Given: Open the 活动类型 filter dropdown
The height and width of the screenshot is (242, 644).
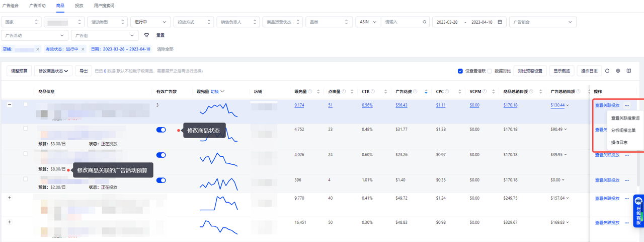Looking at the screenshot, I should (x=107, y=22).
